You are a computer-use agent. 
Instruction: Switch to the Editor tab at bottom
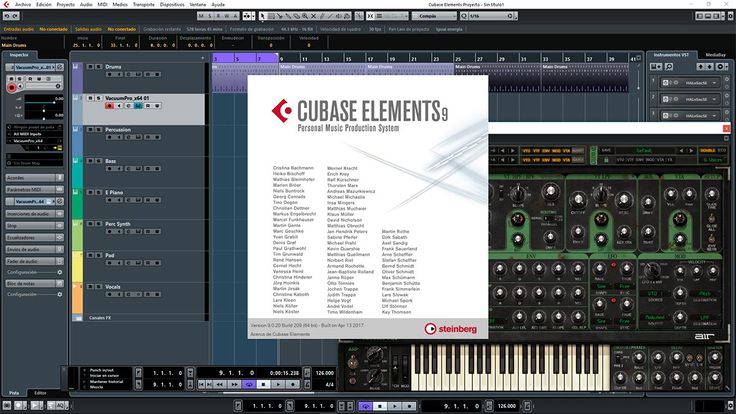pyautogui.click(x=40, y=393)
